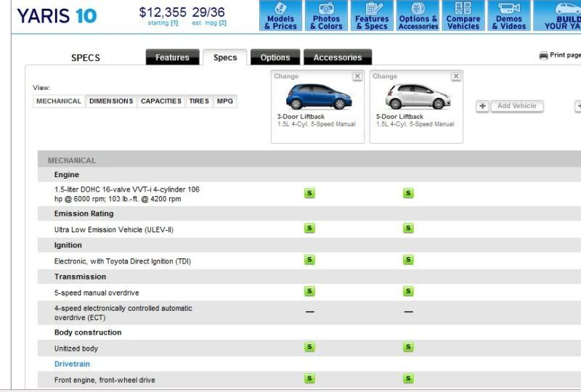Select the Specs tab
Screen dimensions: 581x392
[x=225, y=57]
